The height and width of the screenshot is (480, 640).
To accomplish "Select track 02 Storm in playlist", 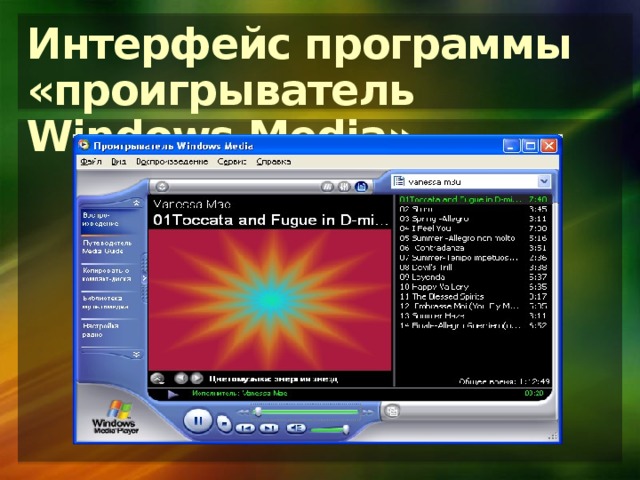I will 473,209.
